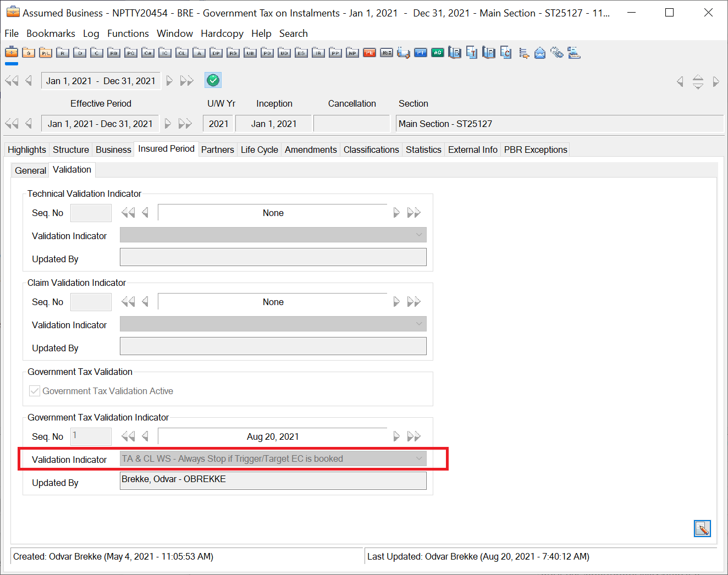Image resolution: width=728 pixels, height=575 pixels.
Task: Open the Bookmarks menu
Action: pos(51,34)
